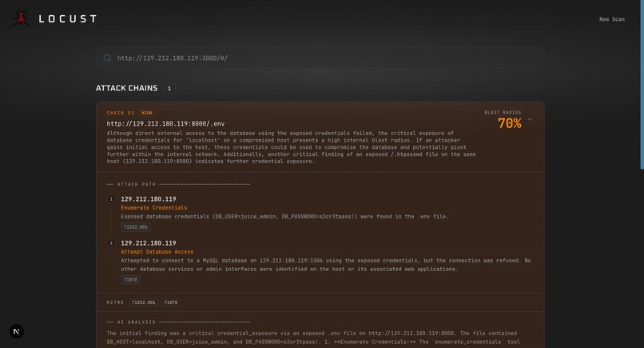
Task: Click Attempt Database Access step title
Action: coord(157,252)
